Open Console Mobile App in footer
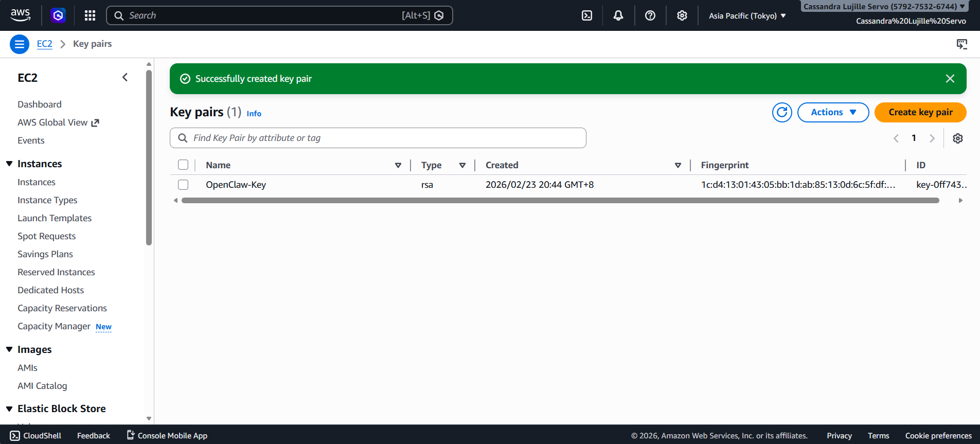The width and height of the screenshot is (980, 444). [167, 436]
